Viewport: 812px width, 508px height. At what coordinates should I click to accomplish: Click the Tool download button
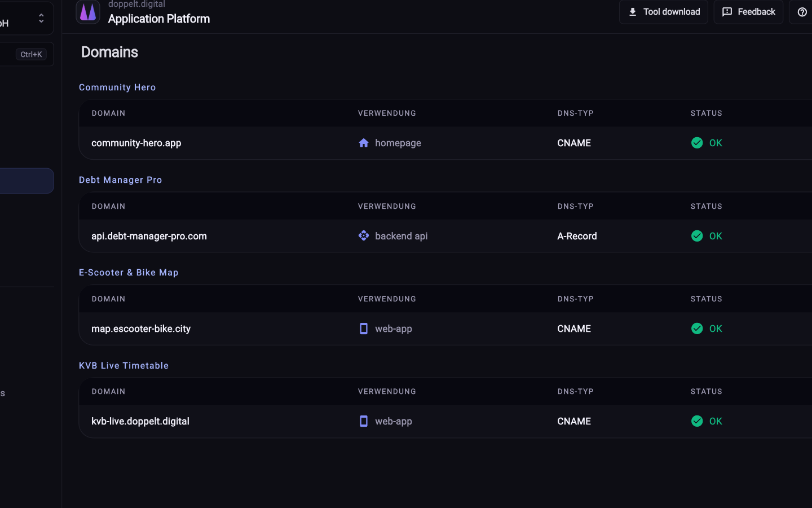663,12
